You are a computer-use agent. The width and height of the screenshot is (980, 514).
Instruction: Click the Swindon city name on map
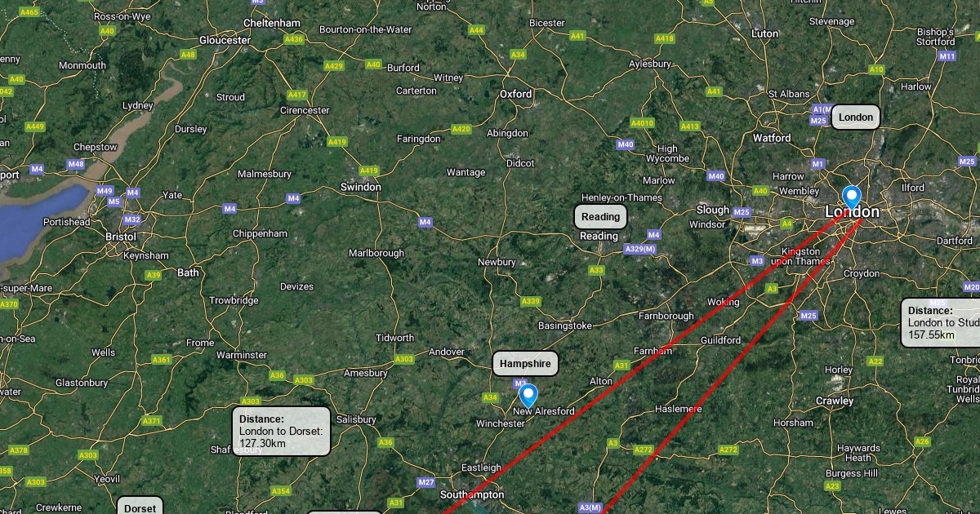pos(361,187)
